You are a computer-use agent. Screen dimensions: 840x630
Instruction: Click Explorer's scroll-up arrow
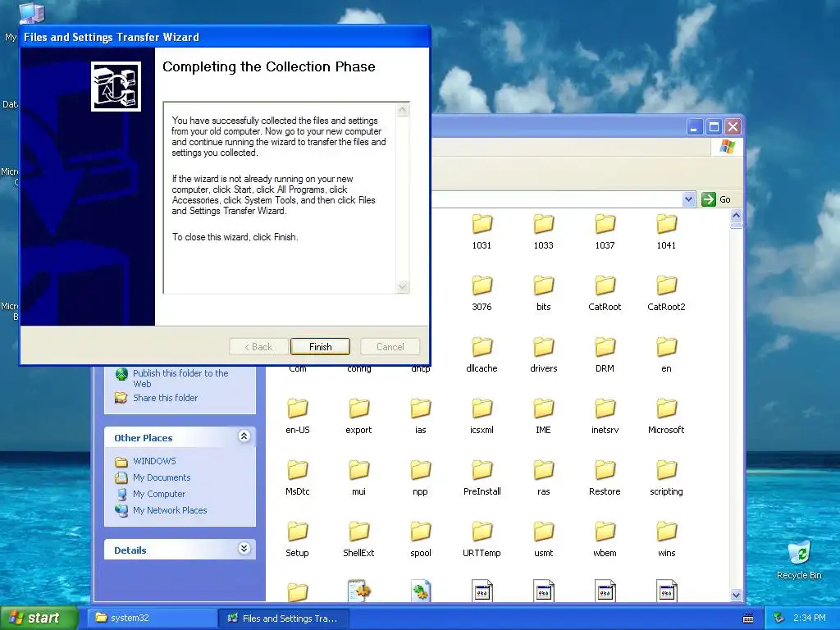click(736, 216)
